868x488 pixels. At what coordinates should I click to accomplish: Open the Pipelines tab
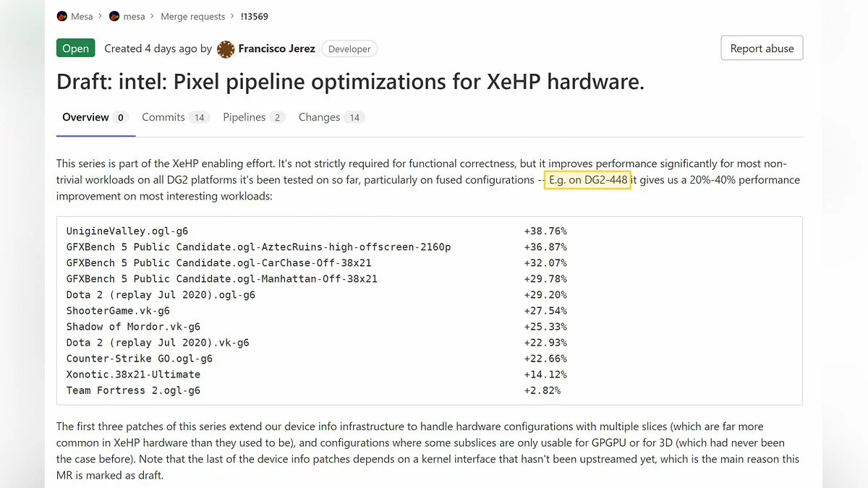[244, 117]
